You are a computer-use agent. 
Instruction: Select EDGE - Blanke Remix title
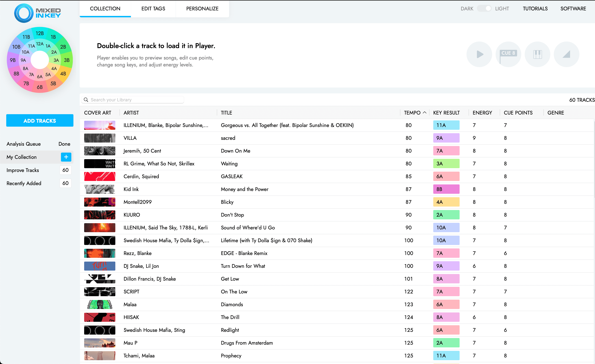244,253
